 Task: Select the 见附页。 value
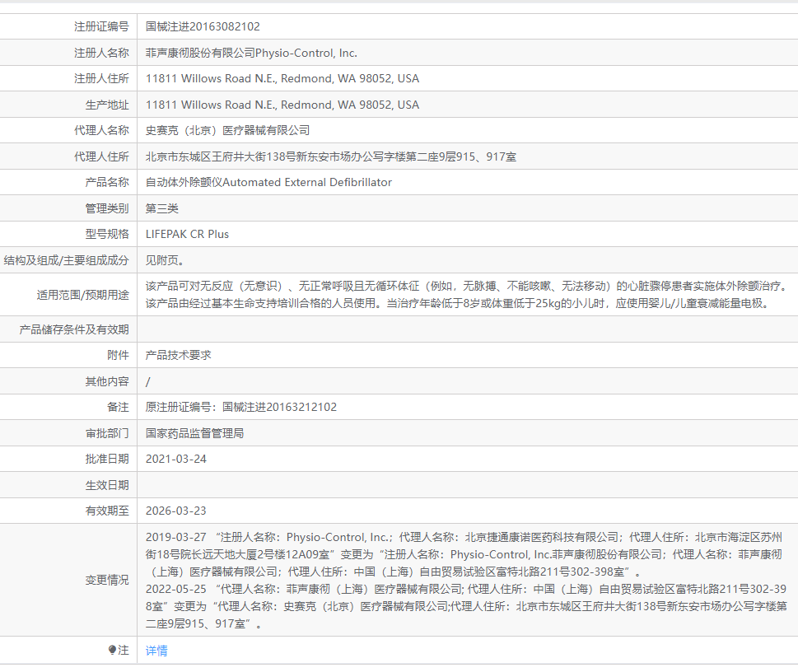pyautogui.click(x=165, y=260)
